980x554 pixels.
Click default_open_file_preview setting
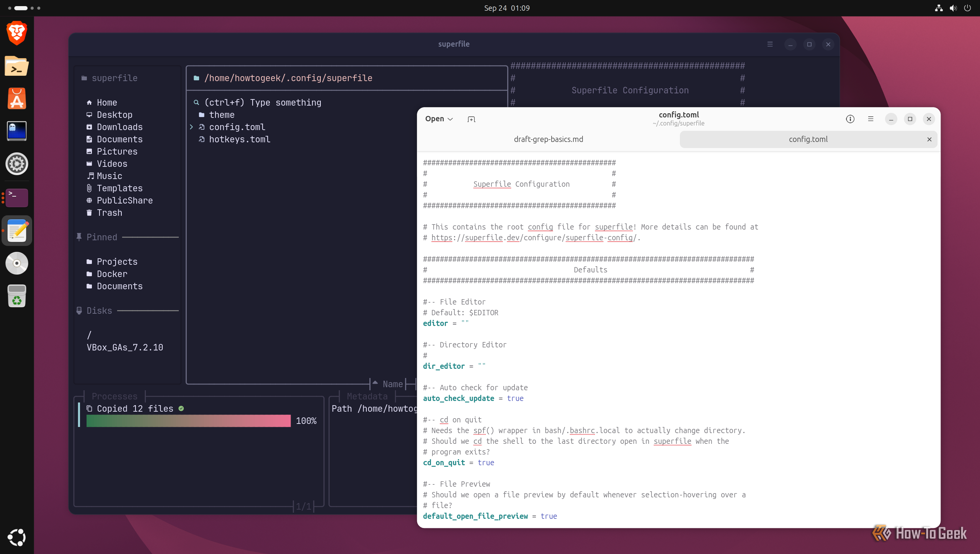[490, 517]
